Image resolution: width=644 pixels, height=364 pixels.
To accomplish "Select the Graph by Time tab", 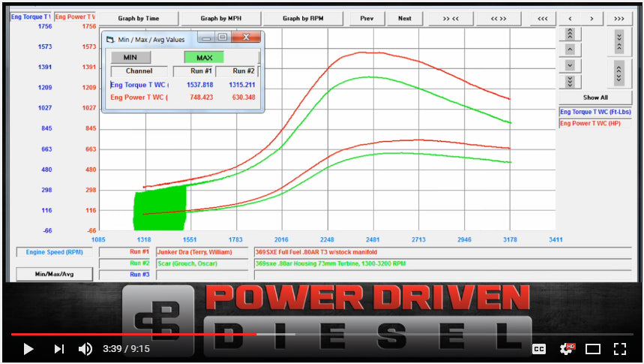I will [x=138, y=18].
